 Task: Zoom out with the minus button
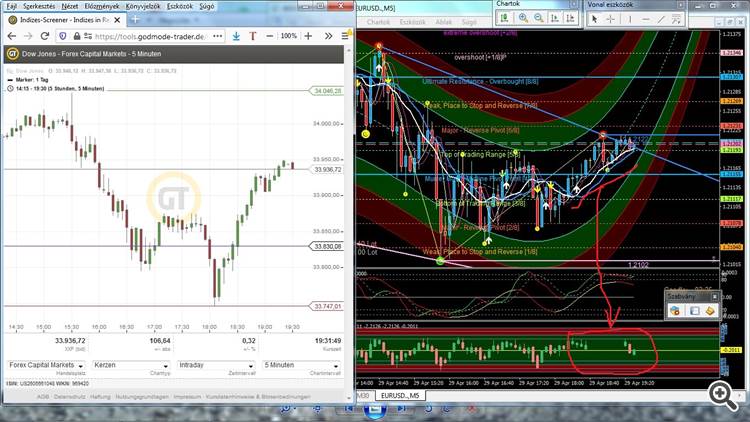pyautogui.click(x=270, y=36)
